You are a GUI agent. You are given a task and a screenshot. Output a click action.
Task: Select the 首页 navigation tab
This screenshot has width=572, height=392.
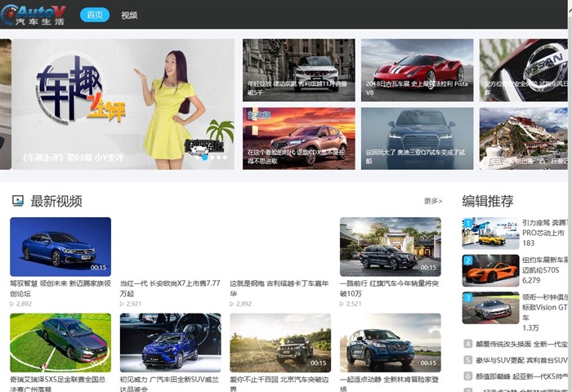coord(95,15)
